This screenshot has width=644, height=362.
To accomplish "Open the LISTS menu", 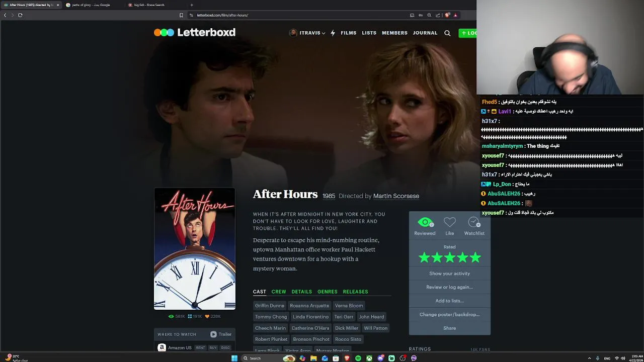I will pos(369,33).
